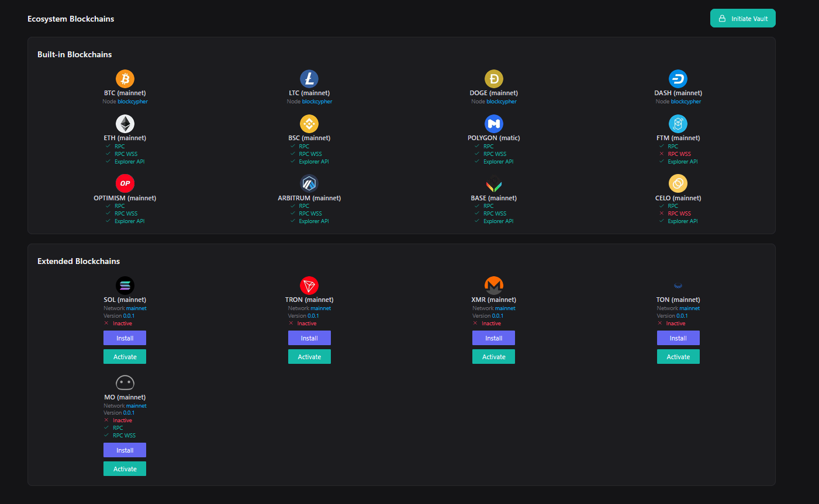Install the XMR mainnet blockchain

[494, 338]
